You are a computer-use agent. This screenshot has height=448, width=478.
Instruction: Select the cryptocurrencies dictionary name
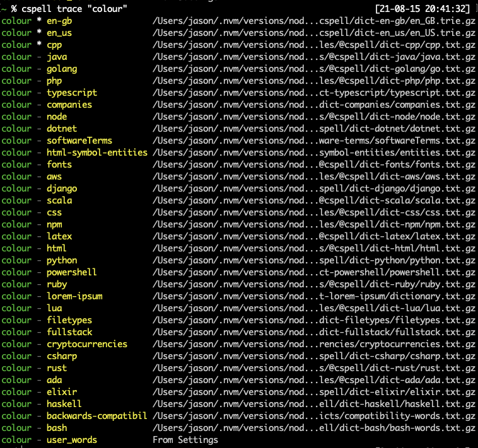pyautogui.click(x=87, y=344)
